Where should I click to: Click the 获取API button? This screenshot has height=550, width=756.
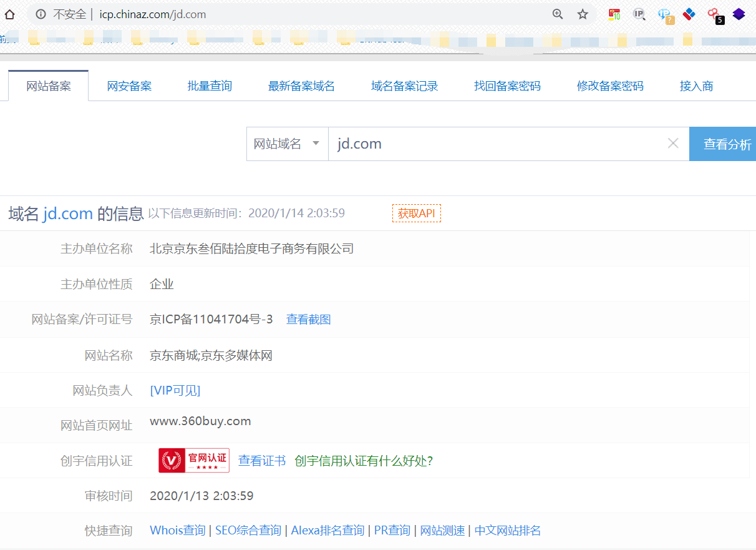tap(417, 214)
